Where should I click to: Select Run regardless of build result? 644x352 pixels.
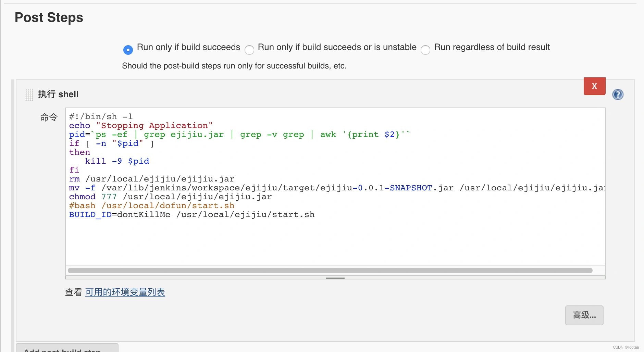425,50
